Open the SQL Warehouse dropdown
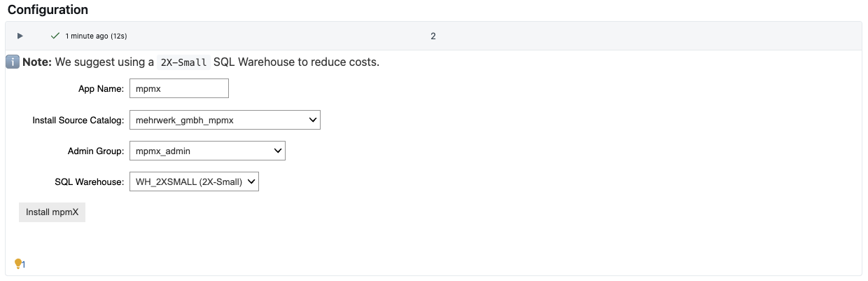Image resolution: width=868 pixels, height=281 pixels. click(x=194, y=181)
